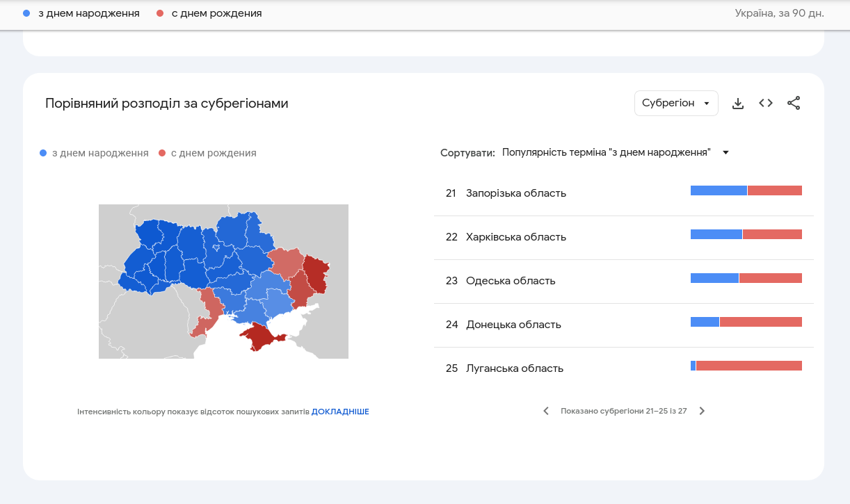Select Запорізька область row
Screen dimensions: 850x504
point(516,193)
